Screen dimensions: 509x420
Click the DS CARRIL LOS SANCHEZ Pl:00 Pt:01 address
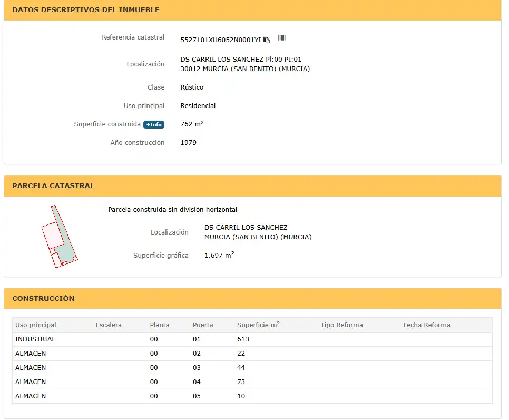(241, 60)
